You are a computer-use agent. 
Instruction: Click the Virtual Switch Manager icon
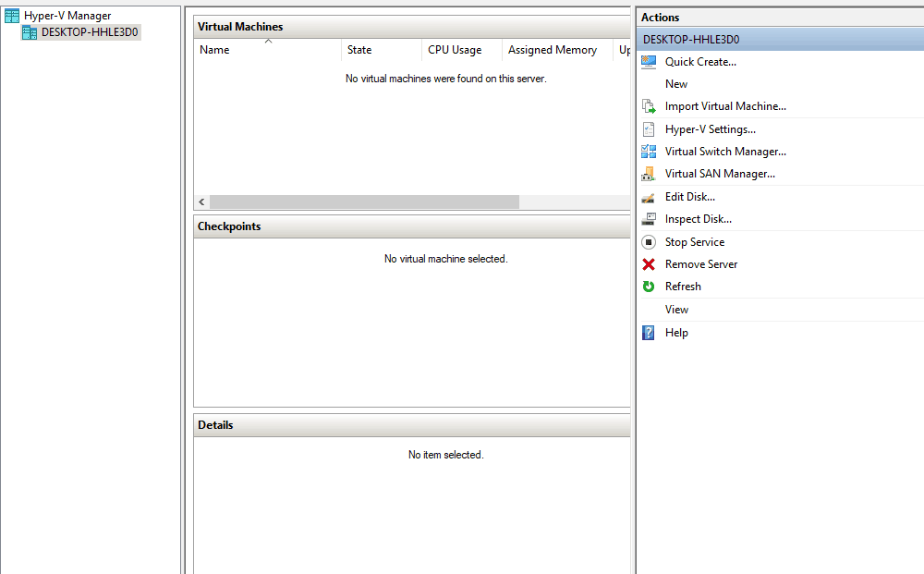click(649, 152)
